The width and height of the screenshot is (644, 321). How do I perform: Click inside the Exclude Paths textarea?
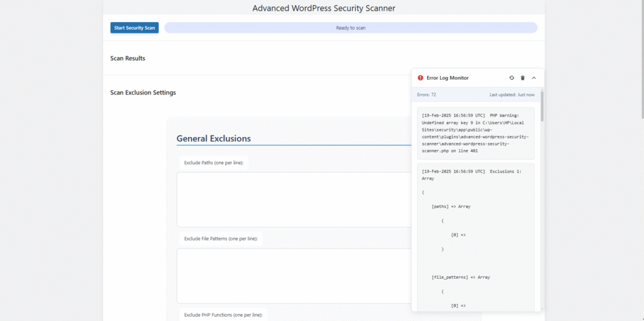(294, 200)
